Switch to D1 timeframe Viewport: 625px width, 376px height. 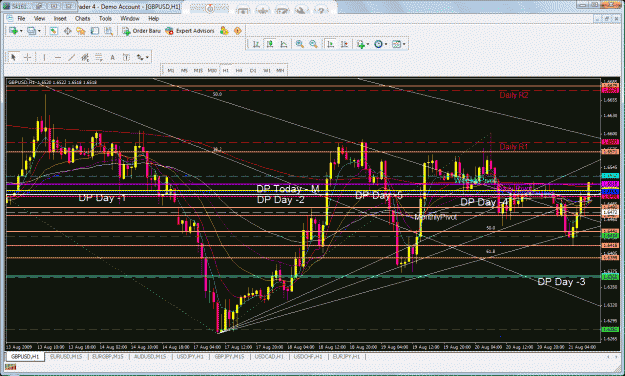point(253,70)
